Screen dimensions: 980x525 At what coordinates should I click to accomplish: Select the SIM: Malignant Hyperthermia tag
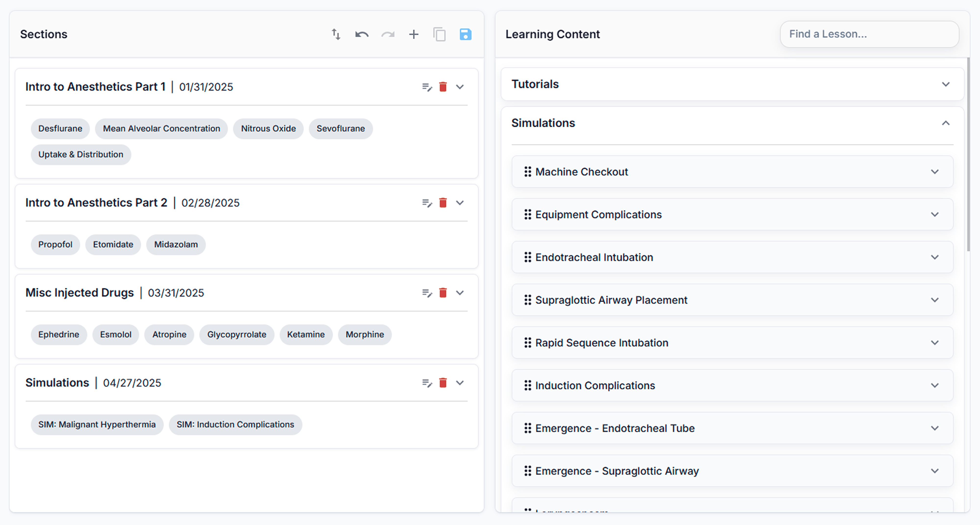pos(97,425)
